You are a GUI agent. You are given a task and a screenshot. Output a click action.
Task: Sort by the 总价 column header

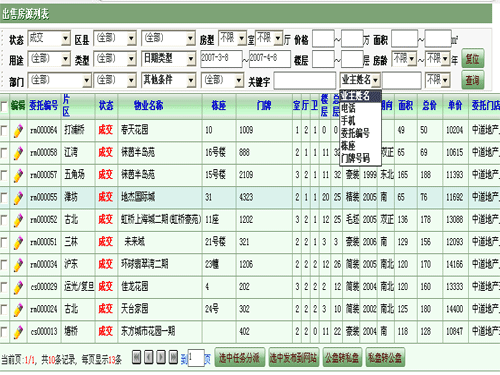429,106
